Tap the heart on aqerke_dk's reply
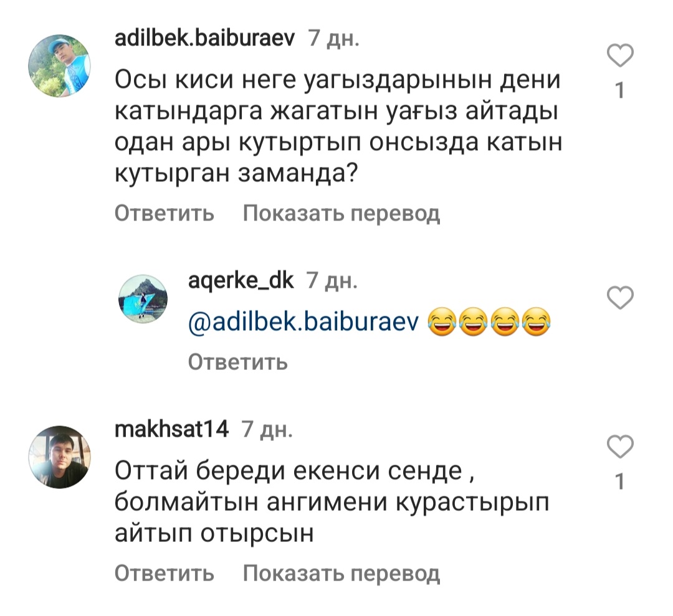Screen dimensions: 673x616 click(x=620, y=297)
